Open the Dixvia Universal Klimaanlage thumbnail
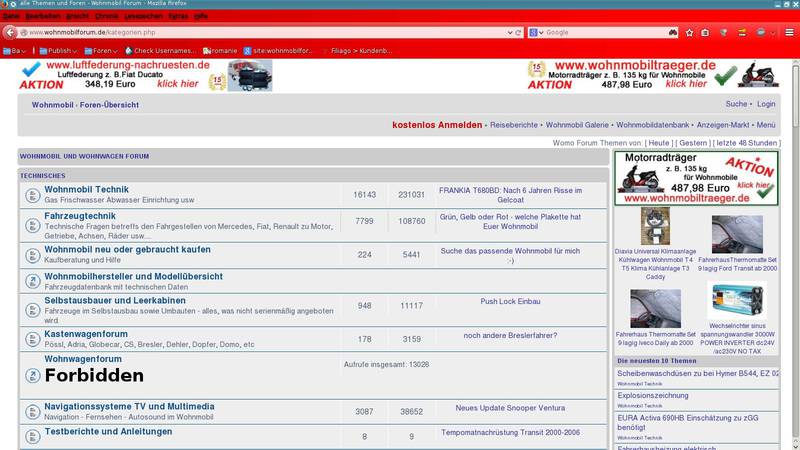This screenshot has width=800, height=450. click(x=655, y=226)
